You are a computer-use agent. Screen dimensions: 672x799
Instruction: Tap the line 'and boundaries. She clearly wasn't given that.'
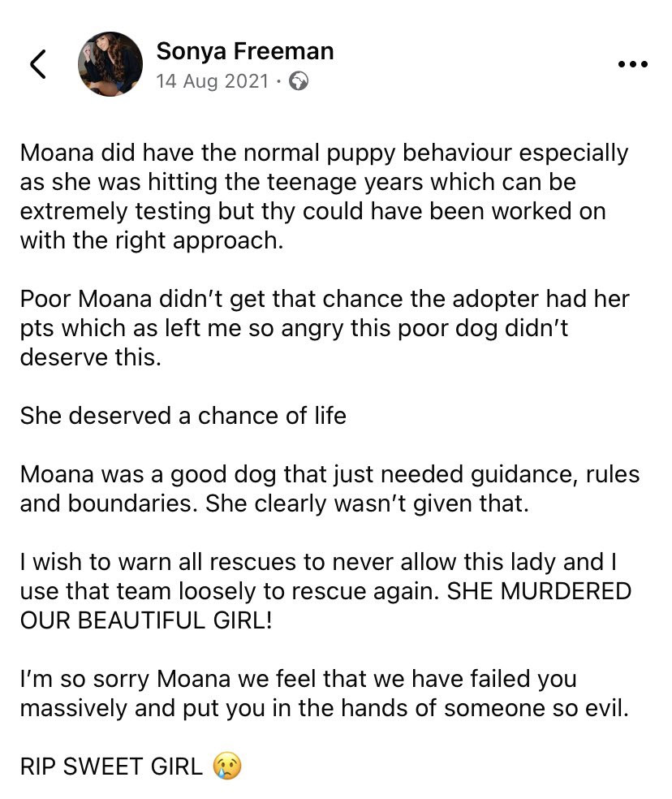click(274, 504)
